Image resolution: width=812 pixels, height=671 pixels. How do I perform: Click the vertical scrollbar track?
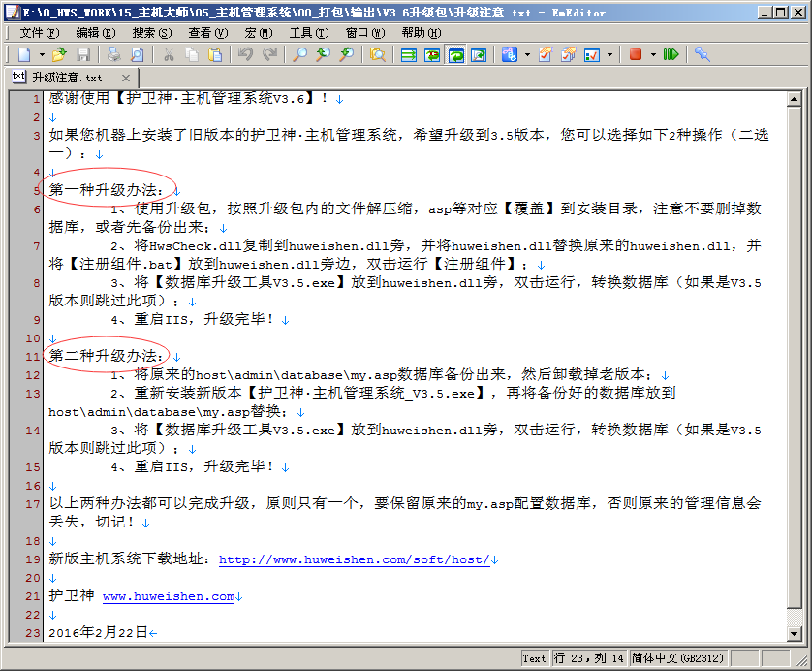tap(794, 617)
